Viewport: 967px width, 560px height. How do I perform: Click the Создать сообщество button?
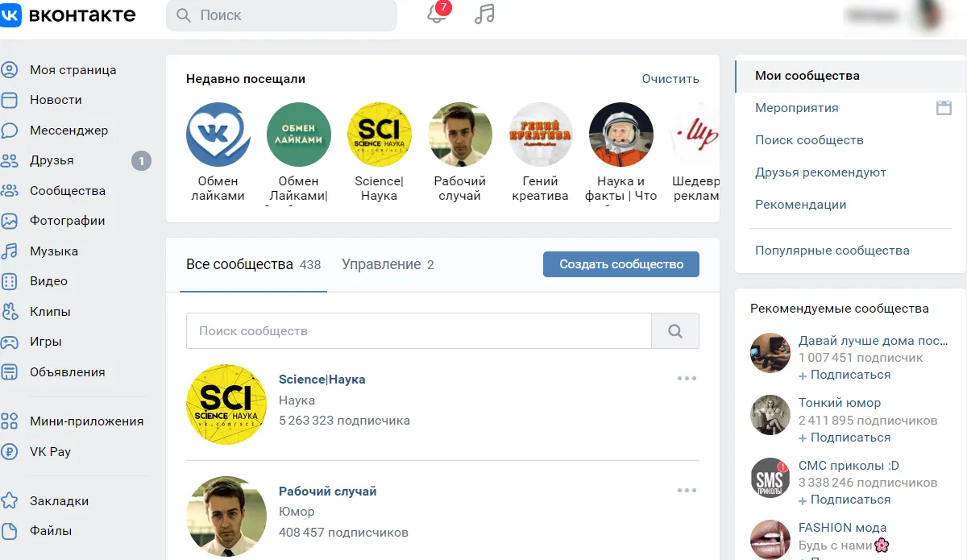click(621, 264)
